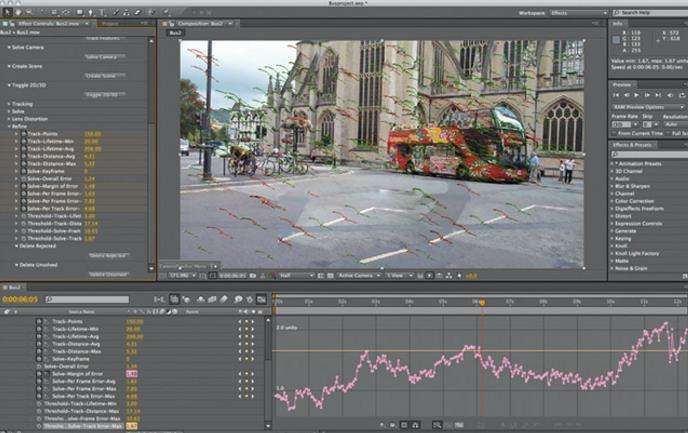Select the Clone Stamp tool
Image resolution: width=688 pixels, height=433 pixels.
click(x=126, y=13)
